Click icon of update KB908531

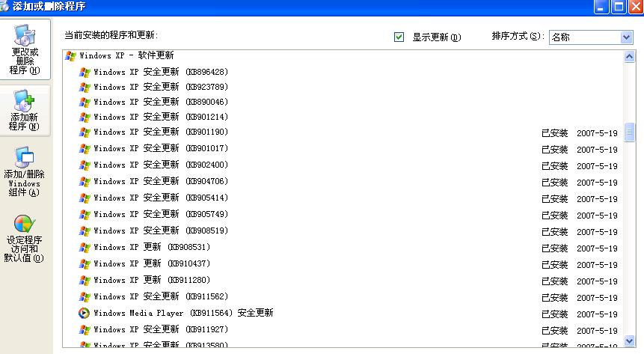click(x=85, y=247)
